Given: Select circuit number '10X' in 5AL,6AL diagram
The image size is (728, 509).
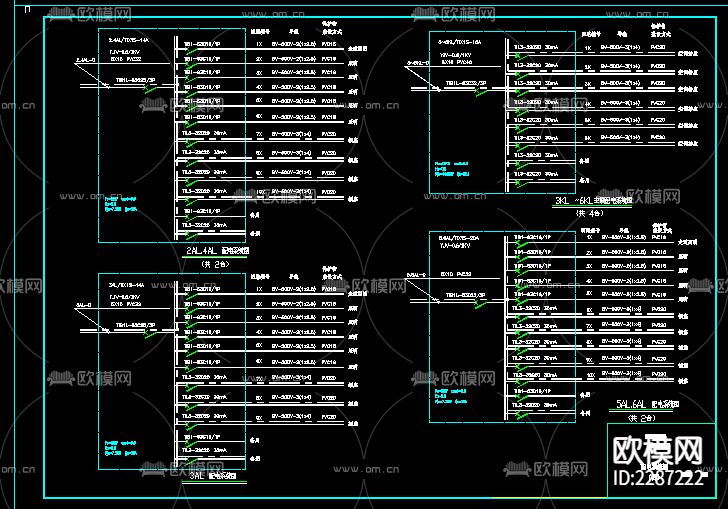Looking at the screenshot, I should 590,375.
